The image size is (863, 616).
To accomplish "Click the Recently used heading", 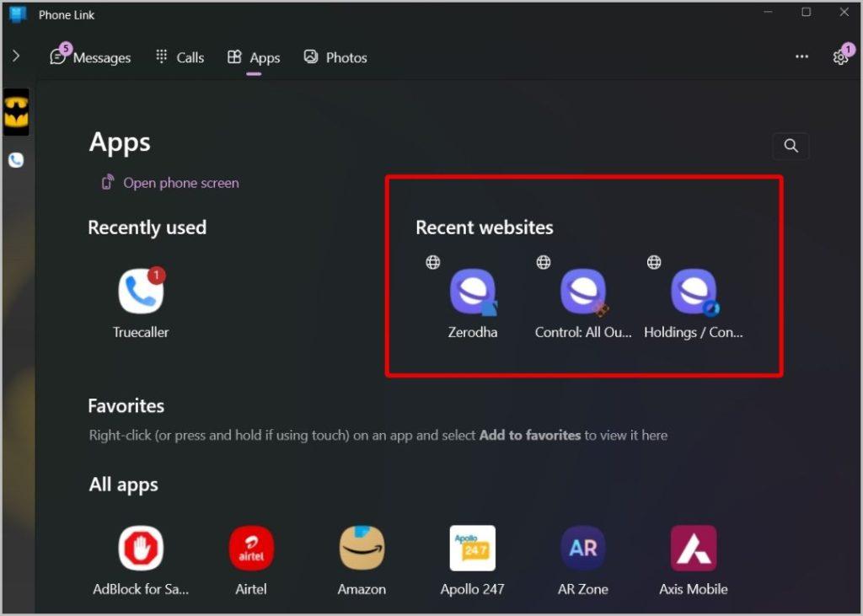I will [x=147, y=228].
